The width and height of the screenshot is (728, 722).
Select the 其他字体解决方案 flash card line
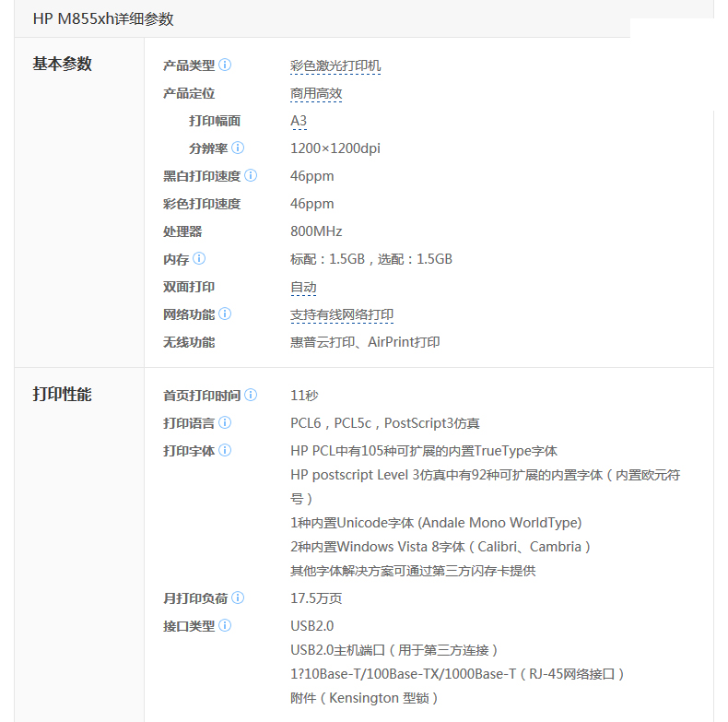pos(413,571)
